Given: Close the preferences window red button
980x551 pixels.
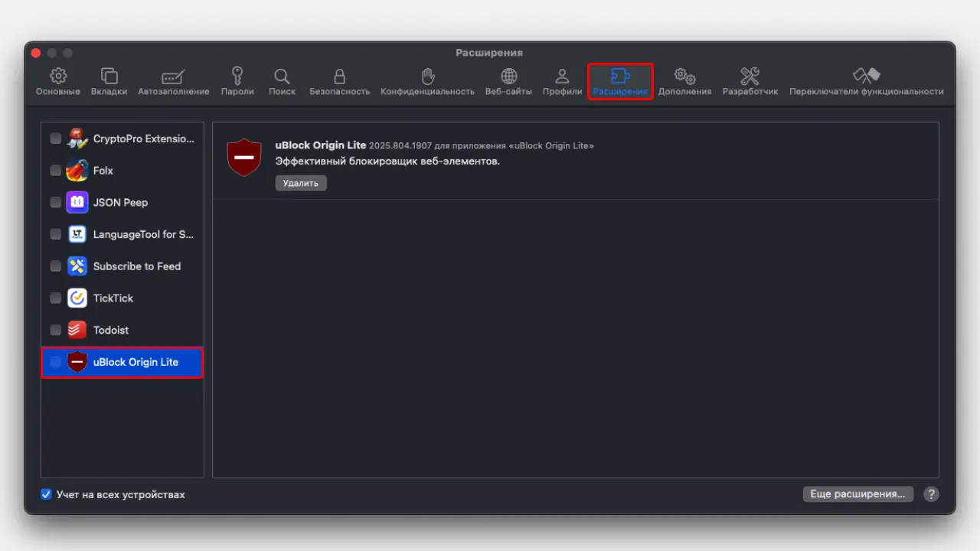Looking at the screenshot, I should point(35,53).
